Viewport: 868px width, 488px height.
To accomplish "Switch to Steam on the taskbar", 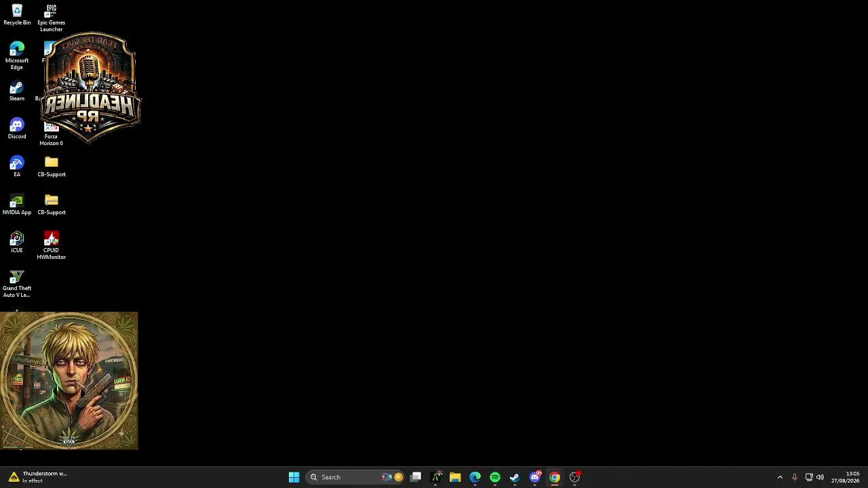I will click(x=515, y=477).
